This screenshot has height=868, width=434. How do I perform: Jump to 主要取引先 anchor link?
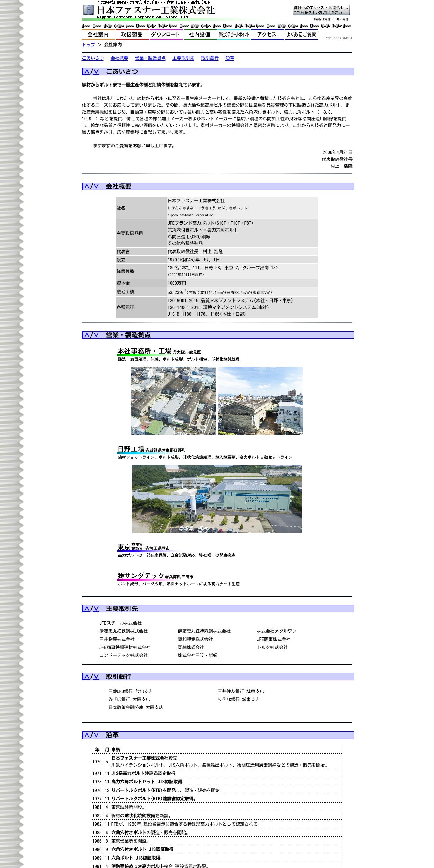183,58
